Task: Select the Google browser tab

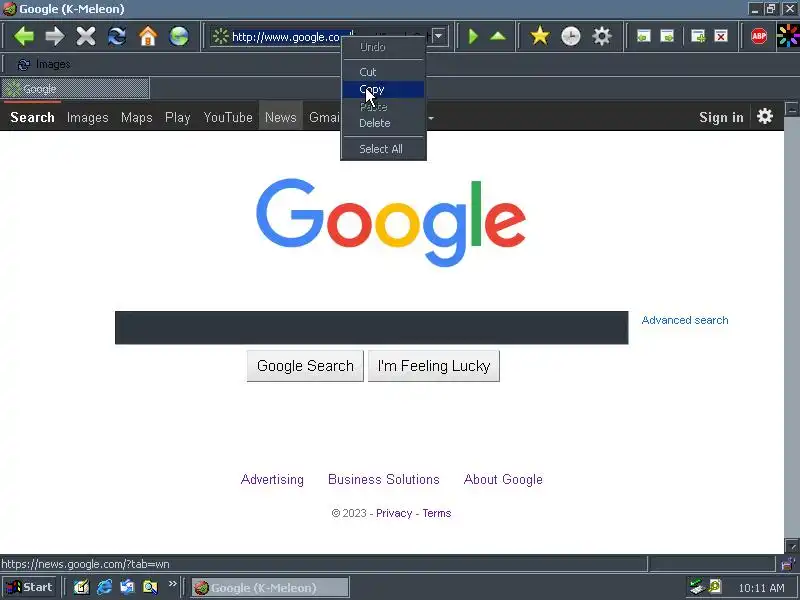Action: point(75,89)
